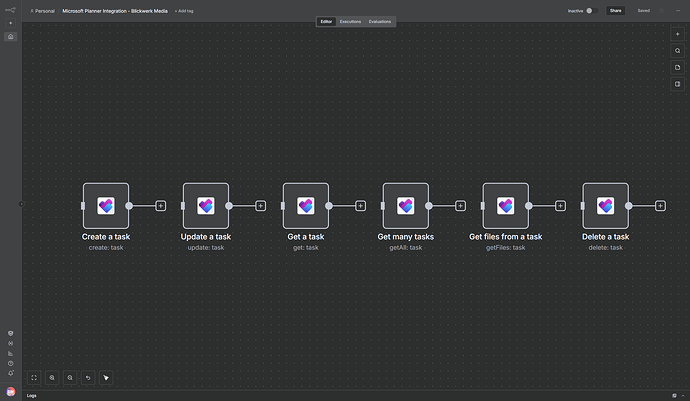Image resolution: width=690 pixels, height=401 pixels.
Task: Open the Personal project breadcrumb
Action: click(x=43, y=11)
